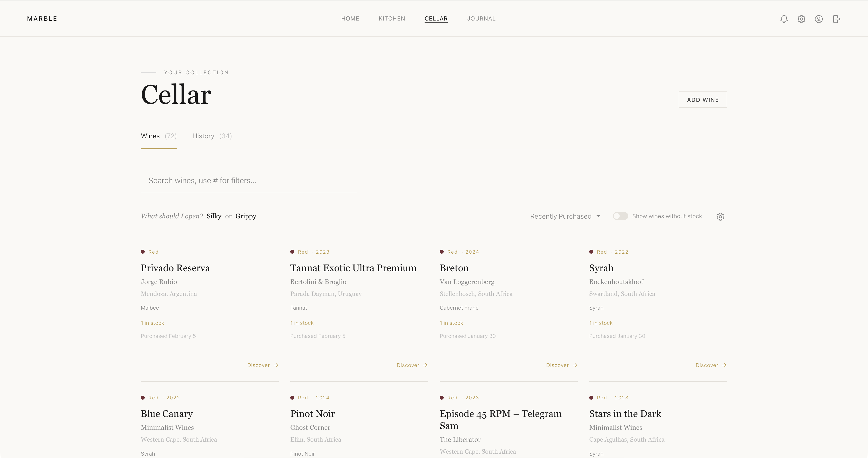Select the Grippy wine style filter
The image size is (868, 458).
click(245, 216)
